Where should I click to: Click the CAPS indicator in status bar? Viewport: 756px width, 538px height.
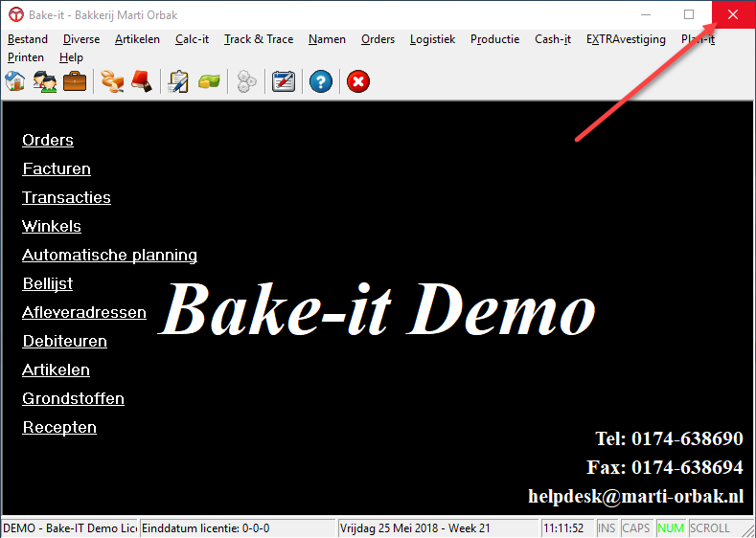(x=636, y=528)
